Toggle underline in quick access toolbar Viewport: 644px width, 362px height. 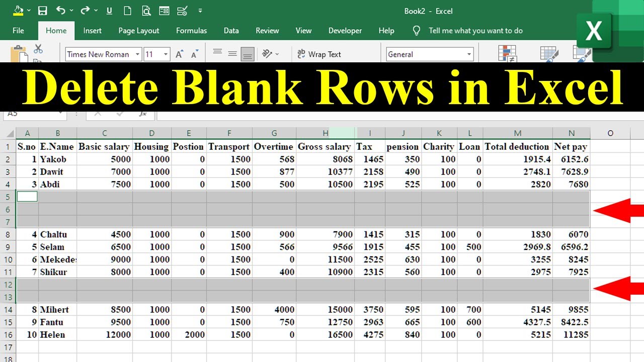[x=110, y=11]
